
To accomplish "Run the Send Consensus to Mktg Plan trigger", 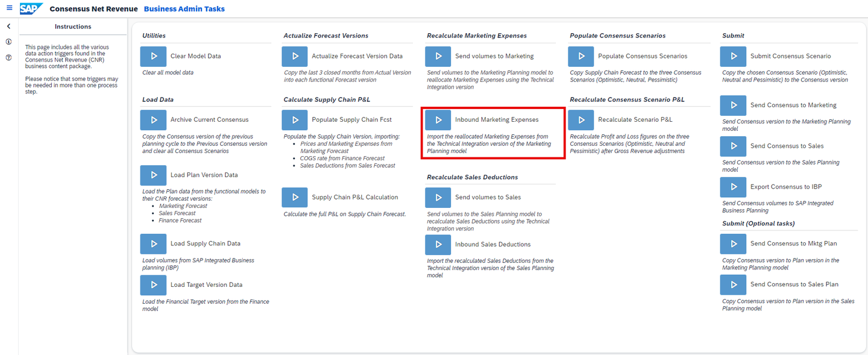I will [x=733, y=243].
